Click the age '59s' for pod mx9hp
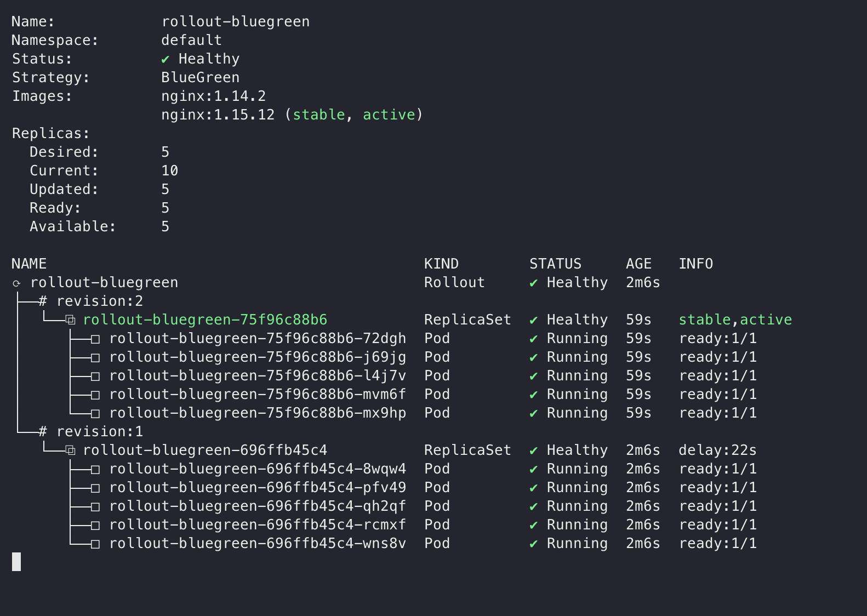This screenshot has height=616, width=867. (638, 413)
